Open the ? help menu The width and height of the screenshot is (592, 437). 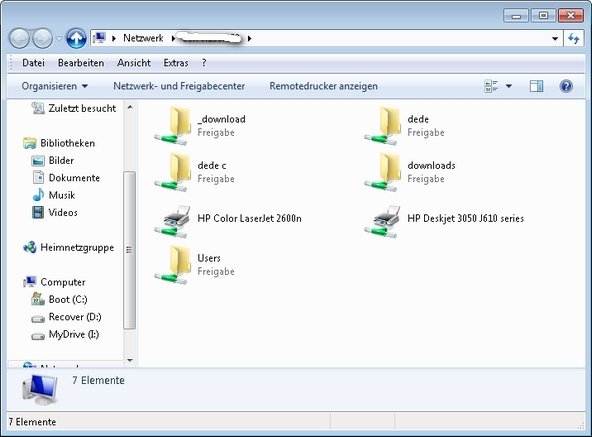(204, 63)
